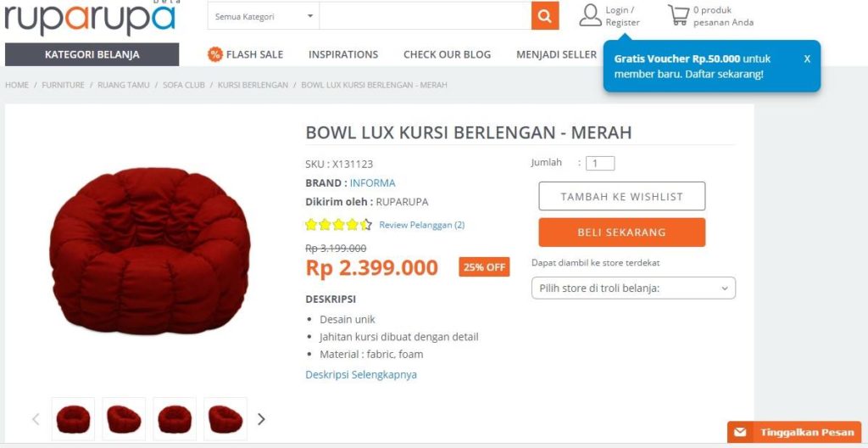Show next product thumbnails with right arrow
Image resolution: width=868 pixels, height=448 pixels.
261,419
